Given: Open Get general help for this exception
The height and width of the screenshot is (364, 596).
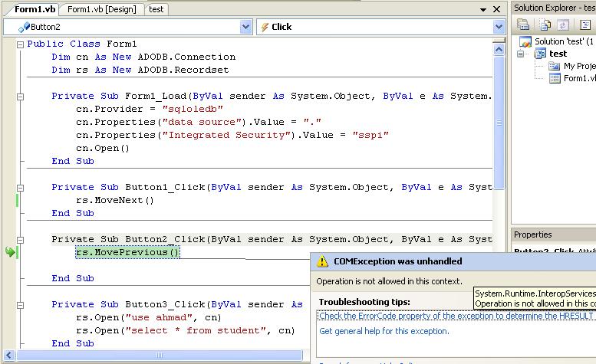Looking at the screenshot, I should click(x=384, y=331).
